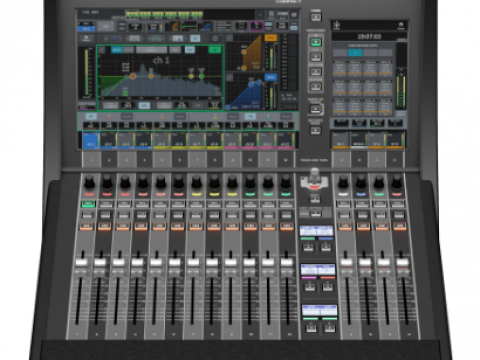Tap the clock readout on the utility screen
This screenshot has height=360, width=480.
(x=369, y=36)
